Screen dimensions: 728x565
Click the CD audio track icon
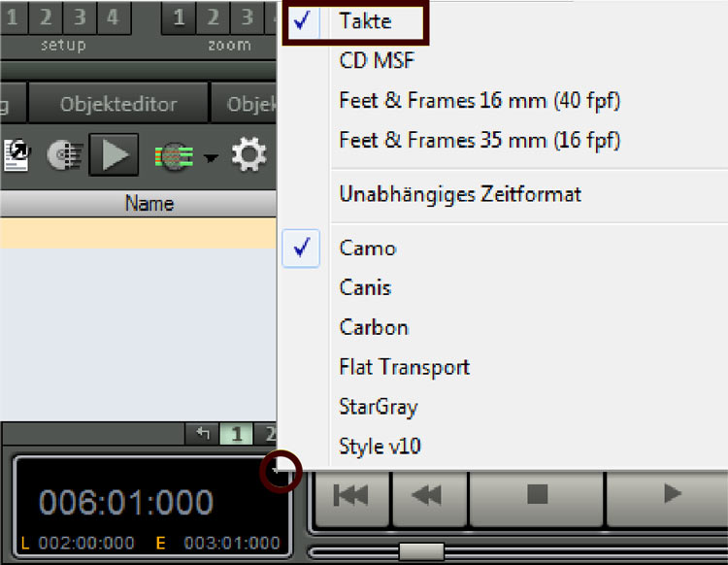point(64,155)
